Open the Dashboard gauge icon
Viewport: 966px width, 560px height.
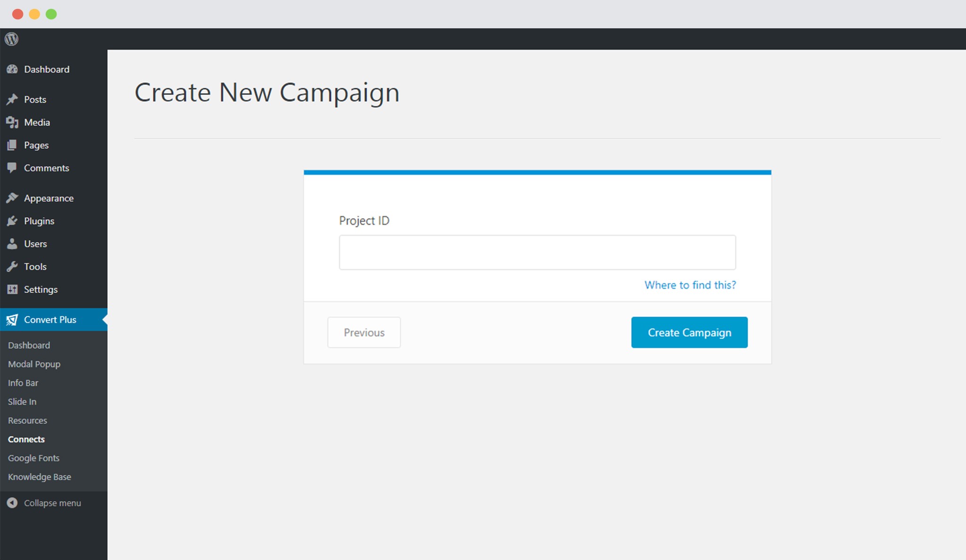coord(12,69)
